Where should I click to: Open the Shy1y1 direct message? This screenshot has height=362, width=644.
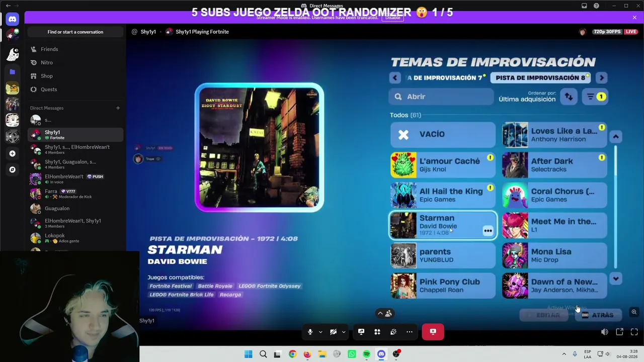tap(75, 135)
